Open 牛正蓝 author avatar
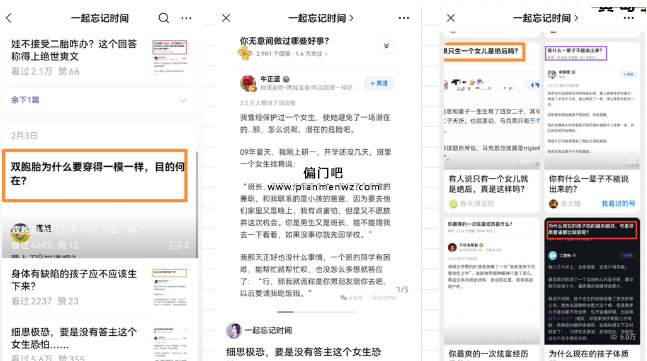Screen dimensions: 647x361 pyautogui.click(x=248, y=83)
